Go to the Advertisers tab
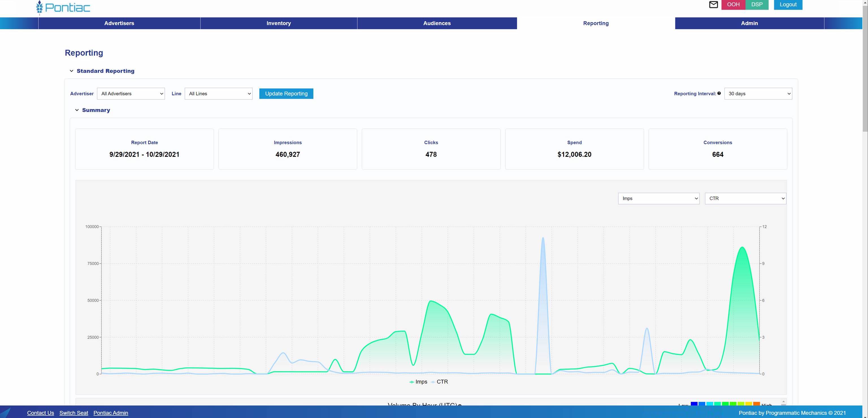The image size is (868, 418). coord(119,23)
